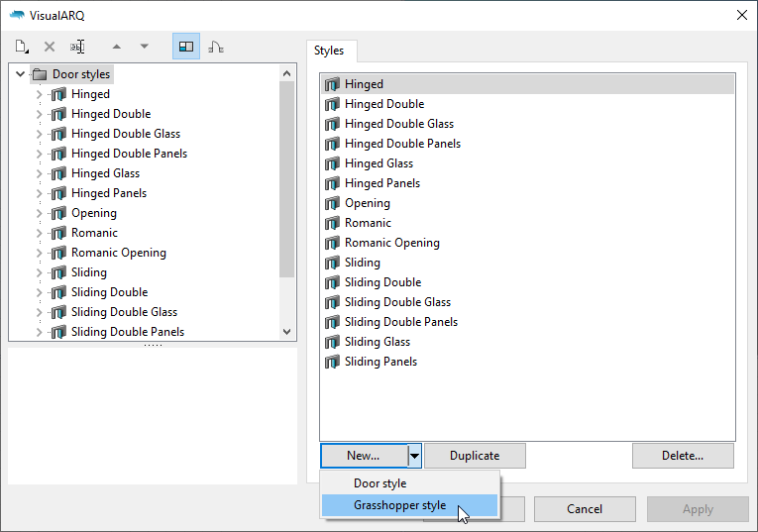Select Sliding Double in the styles list
The width and height of the screenshot is (758, 532).
tap(528, 282)
